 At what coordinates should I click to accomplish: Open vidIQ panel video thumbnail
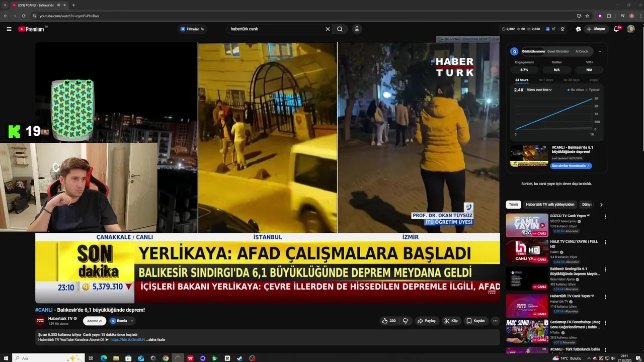(529, 156)
